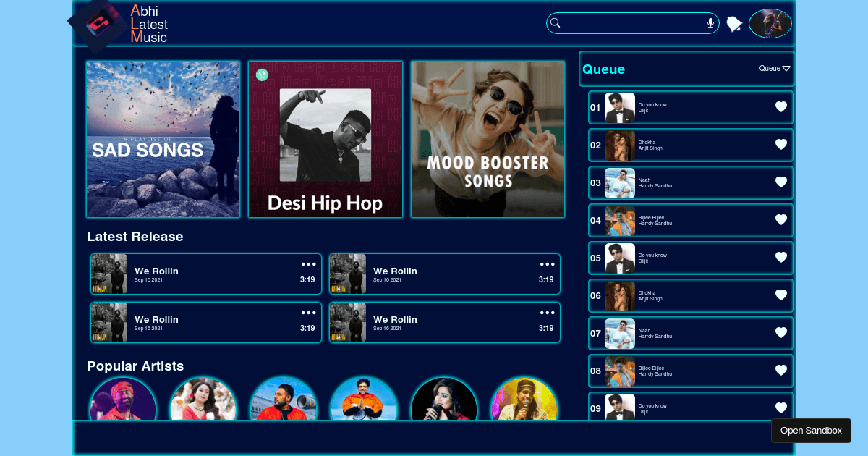Click Do you know title in row 01
This screenshot has width=868, height=456.
pyautogui.click(x=652, y=104)
